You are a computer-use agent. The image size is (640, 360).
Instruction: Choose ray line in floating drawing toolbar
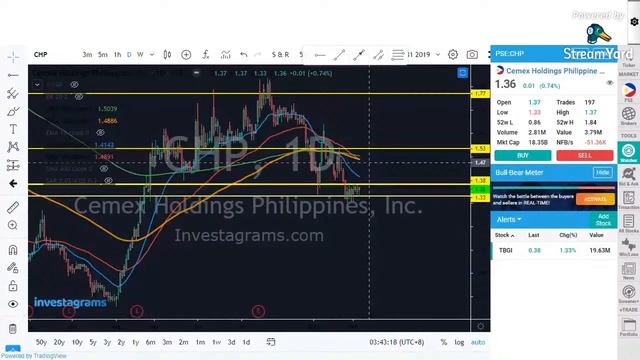point(359,55)
